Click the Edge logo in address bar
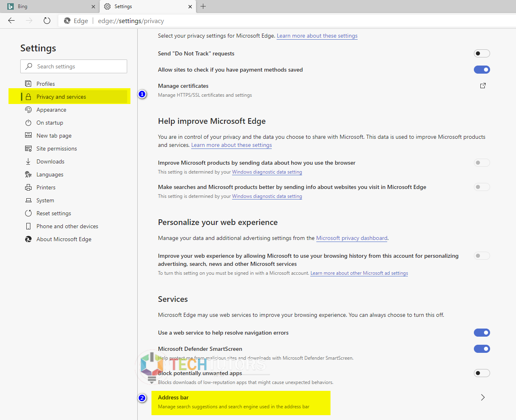This screenshot has height=420, width=516. tap(67, 21)
